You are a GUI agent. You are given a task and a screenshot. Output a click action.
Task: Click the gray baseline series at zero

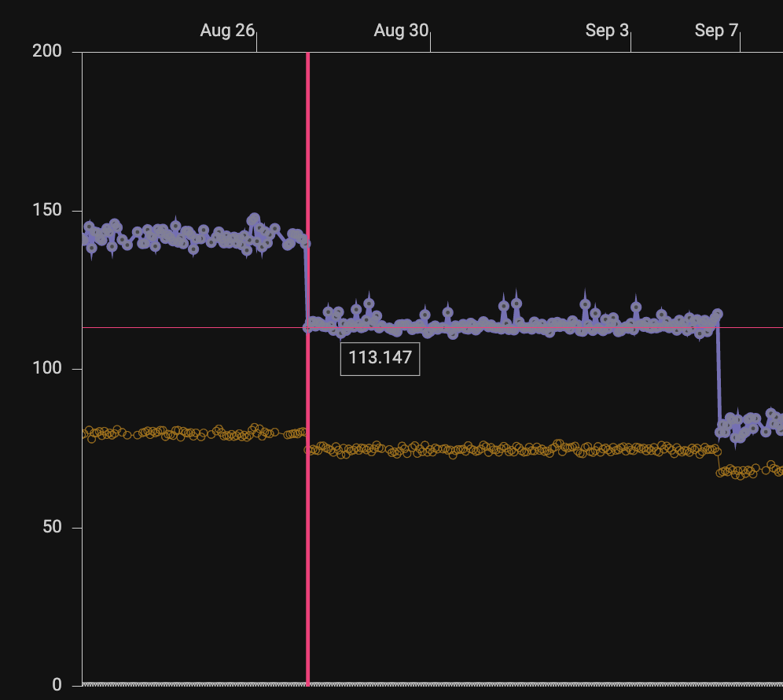(x=432, y=684)
